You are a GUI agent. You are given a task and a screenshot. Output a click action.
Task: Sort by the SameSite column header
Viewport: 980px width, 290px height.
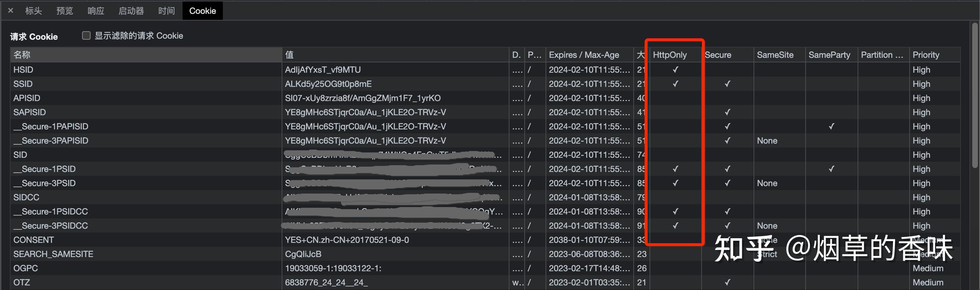click(x=775, y=55)
